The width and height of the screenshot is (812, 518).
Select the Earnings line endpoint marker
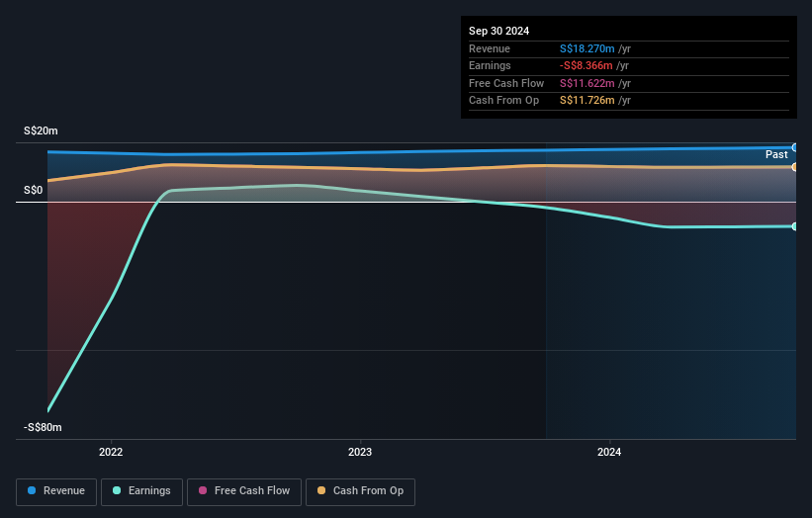pyautogui.click(x=795, y=226)
